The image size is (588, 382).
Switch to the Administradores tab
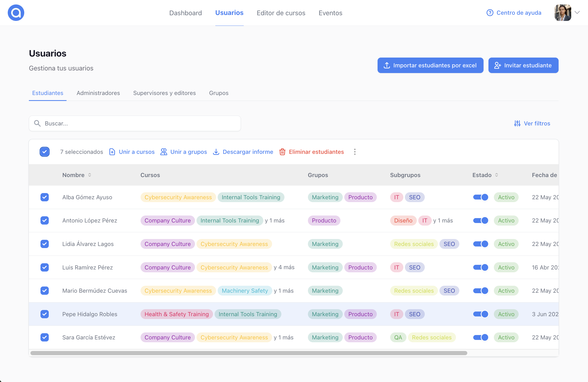[x=98, y=93]
